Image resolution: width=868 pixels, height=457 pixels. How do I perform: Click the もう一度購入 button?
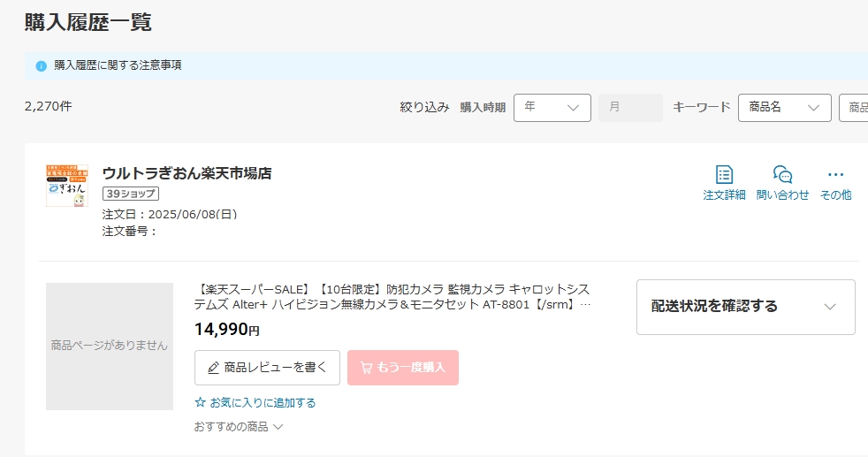pos(403,368)
